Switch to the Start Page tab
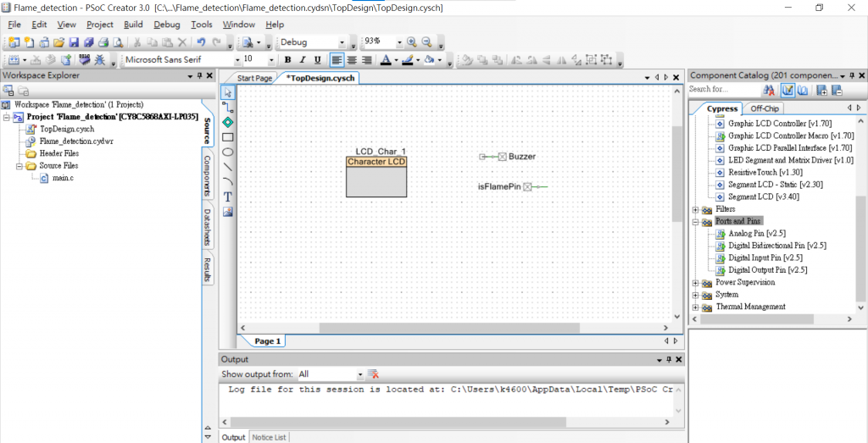 (254, 78)
